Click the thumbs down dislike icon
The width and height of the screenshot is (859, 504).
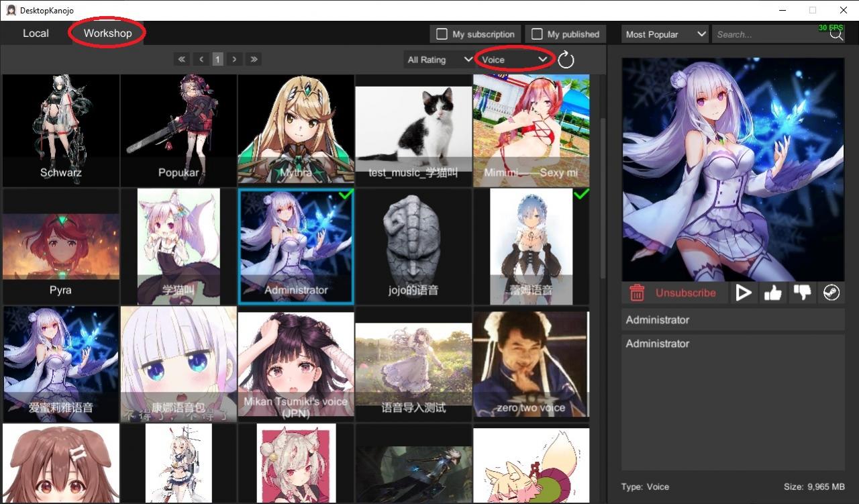coord(802,293)
